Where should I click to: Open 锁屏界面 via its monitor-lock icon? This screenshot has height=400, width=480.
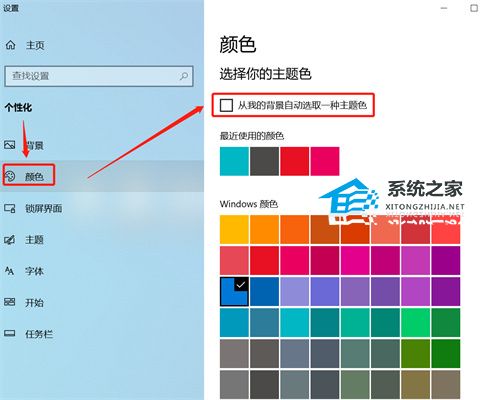coord(9,209)
